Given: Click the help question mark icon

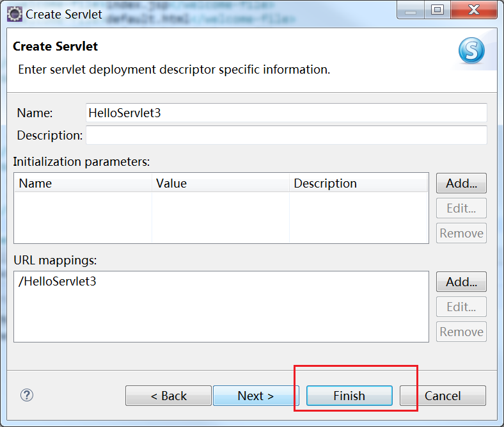Looking at the screenshot, I should pos(27,395).
